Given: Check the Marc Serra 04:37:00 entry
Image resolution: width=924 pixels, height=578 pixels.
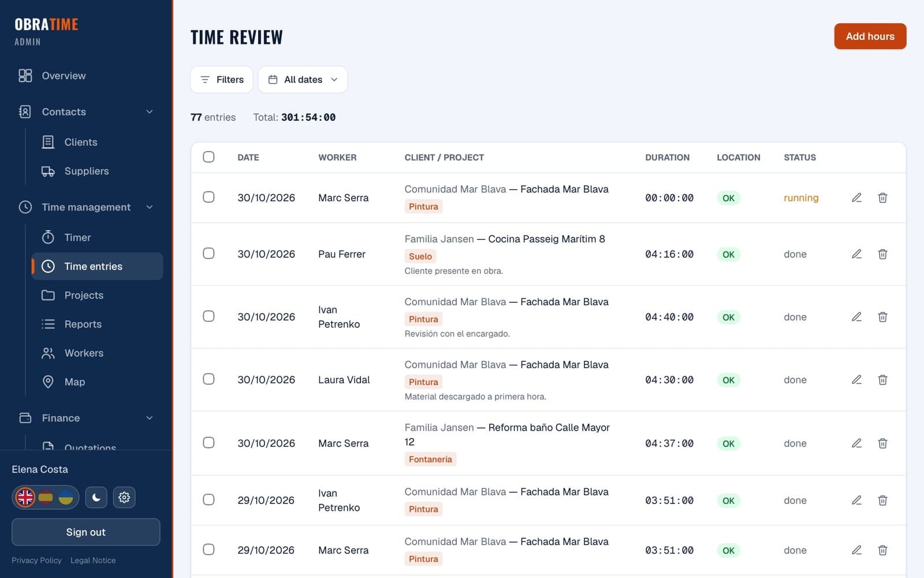Looking at the screenshot, I should tap(208, 443).
